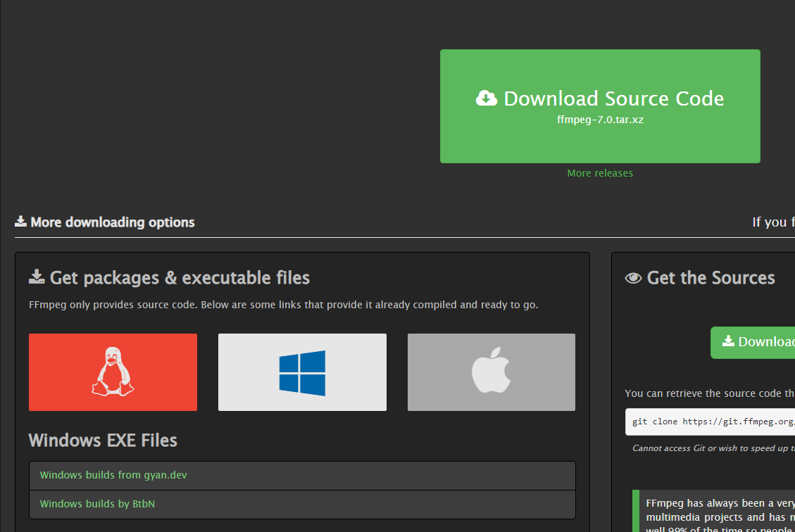Select the Windows logo tile
Image resolution: width=795 pixels, height=532 pixels.
(x=302, y=372)
